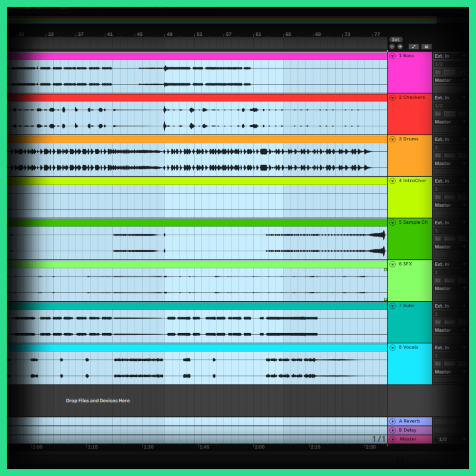Select the '1 Bass' track name
The width and height of the screenshot is (476, 476).
[406, 56]
